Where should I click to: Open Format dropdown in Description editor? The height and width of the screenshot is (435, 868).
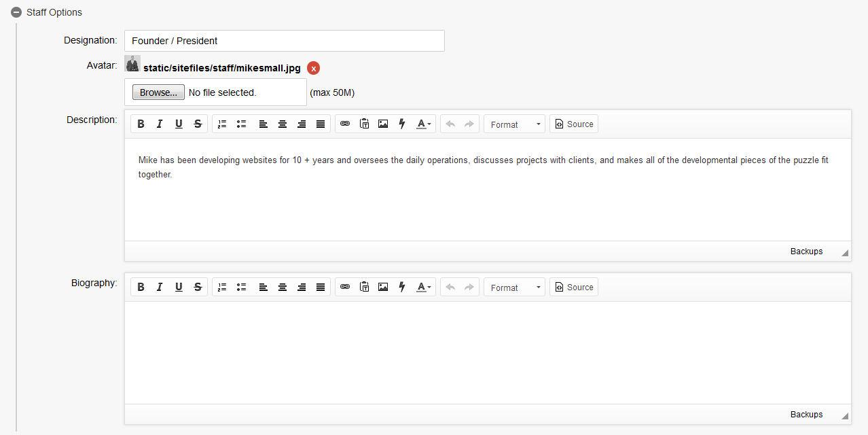[514, 124]
